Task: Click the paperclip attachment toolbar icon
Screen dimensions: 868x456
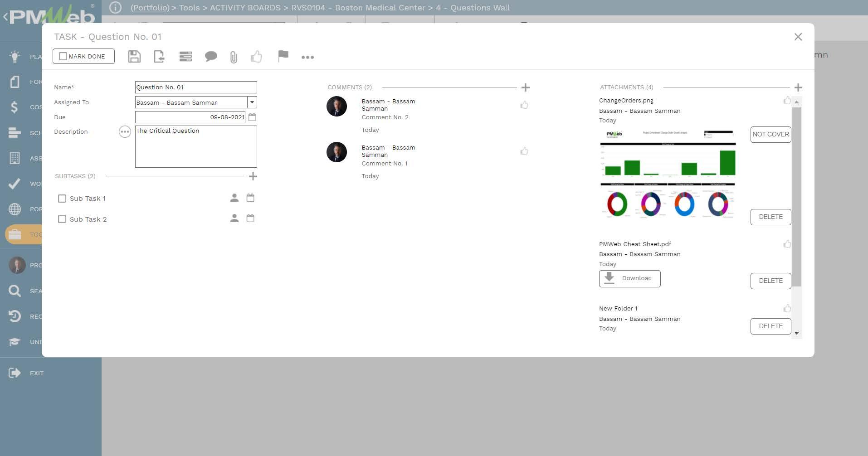Action: click(234, 57)
